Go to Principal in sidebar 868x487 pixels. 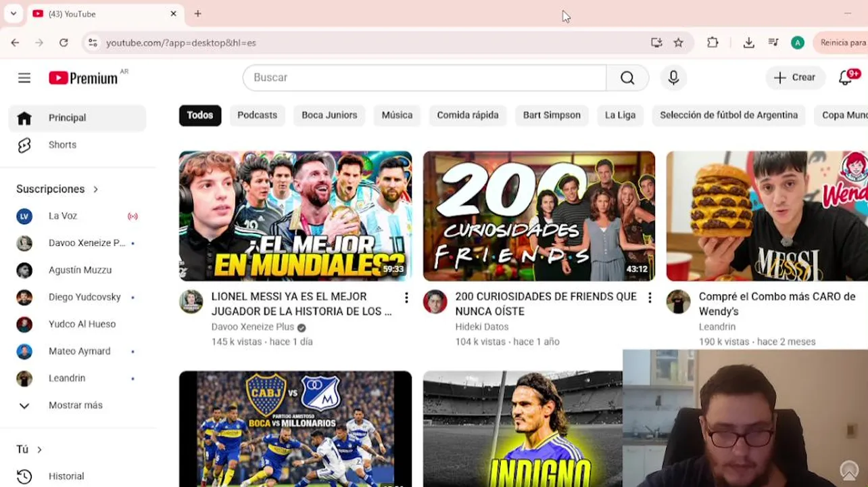click(77, 118)
